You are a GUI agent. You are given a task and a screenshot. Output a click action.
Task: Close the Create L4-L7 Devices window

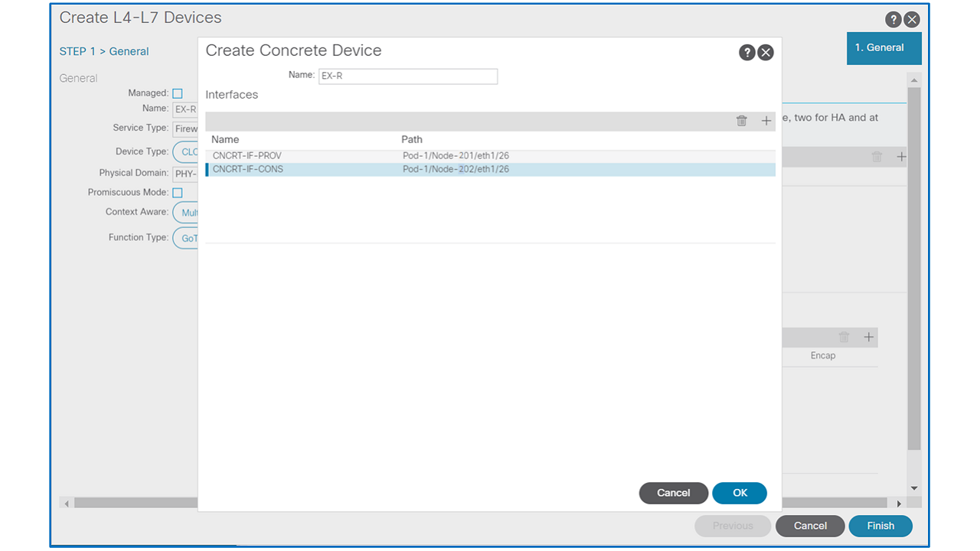pos(911,20)
